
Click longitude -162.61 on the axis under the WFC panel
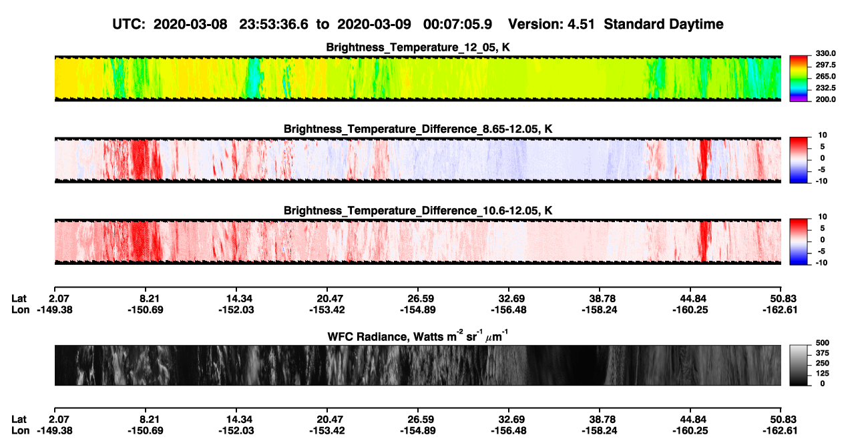pos(780,431)
